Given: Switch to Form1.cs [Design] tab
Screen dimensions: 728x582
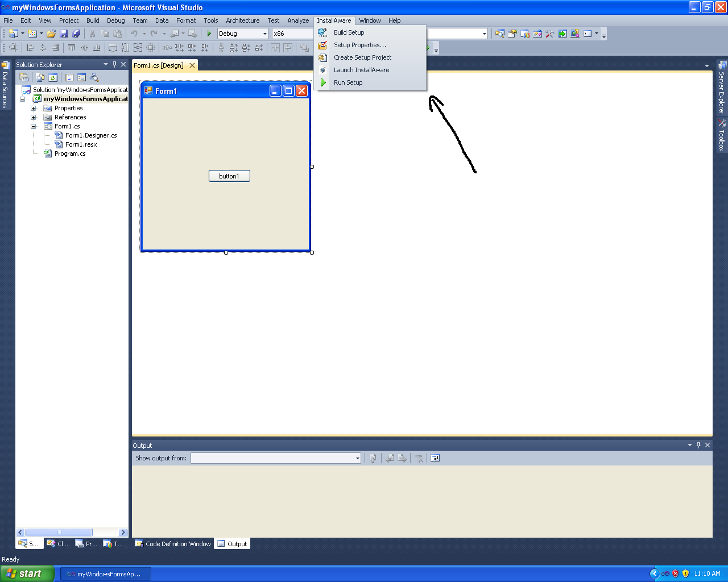Looking at the screenshot, I should tap(159, 65).
